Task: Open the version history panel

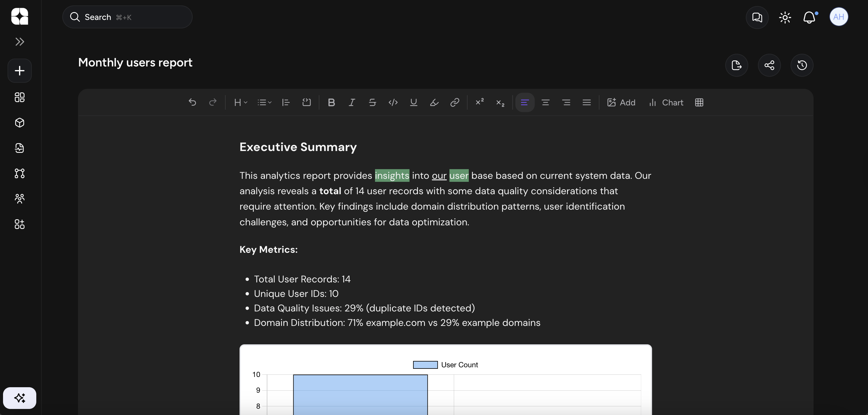Action: (x=802, y=65)
